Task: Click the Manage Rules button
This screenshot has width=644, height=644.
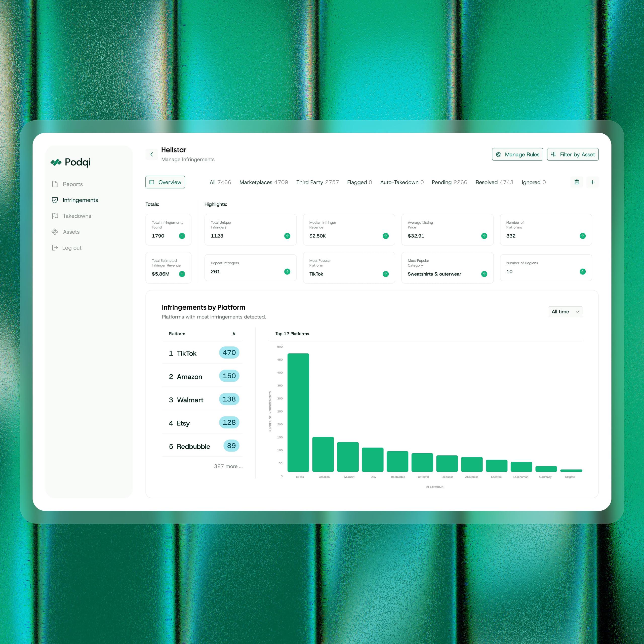Action: click(517, 154)
